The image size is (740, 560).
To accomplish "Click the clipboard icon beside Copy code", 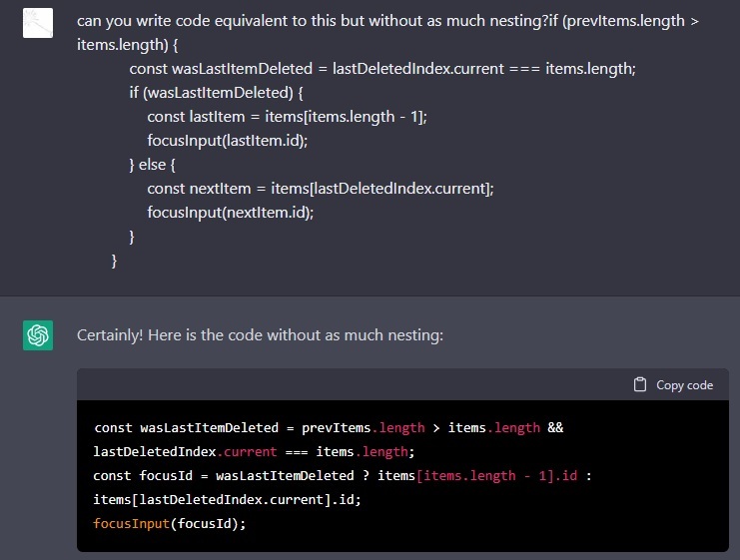I will pos(640,384).
